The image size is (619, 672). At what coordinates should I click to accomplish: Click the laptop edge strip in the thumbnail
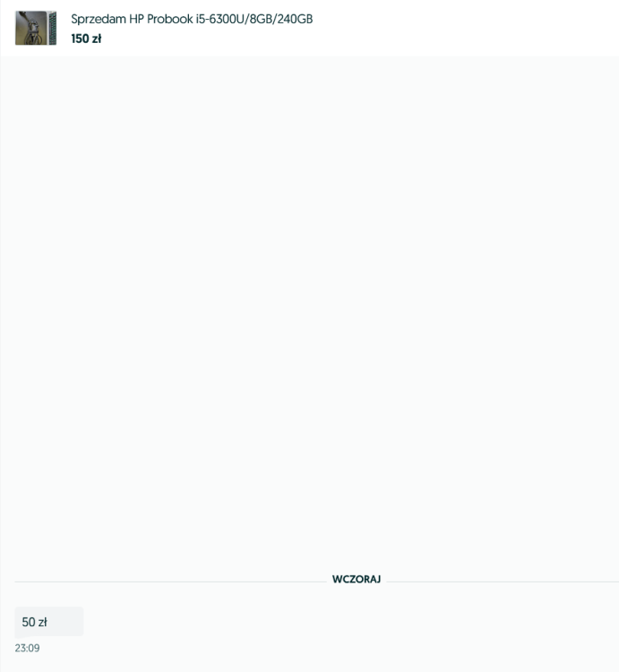pyautogui.click(x=52, y=28)
